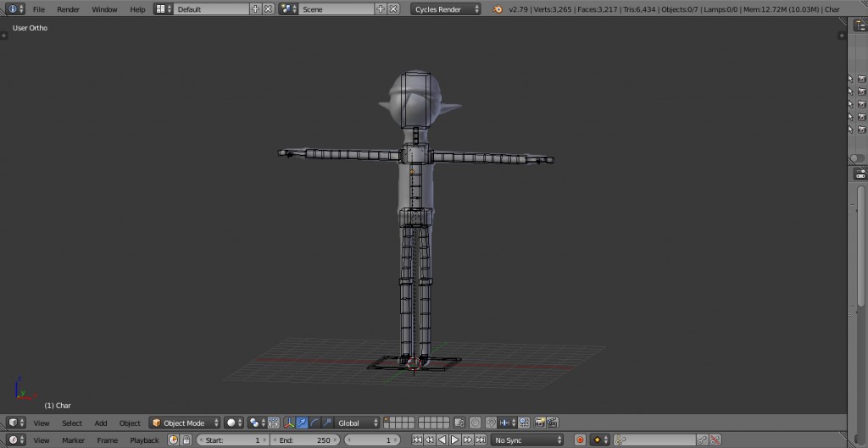This screenshot has width=868, height=448.
Task: Click the OpenGL render animation clapper icon
Action: pos(552,423)
